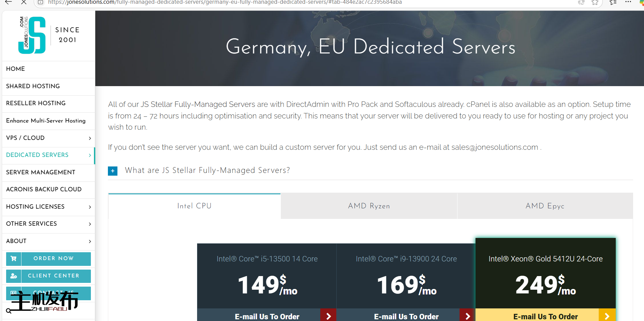Click the browser back arrow
This screenshot has width=644, height=321.
click(9, 2)
